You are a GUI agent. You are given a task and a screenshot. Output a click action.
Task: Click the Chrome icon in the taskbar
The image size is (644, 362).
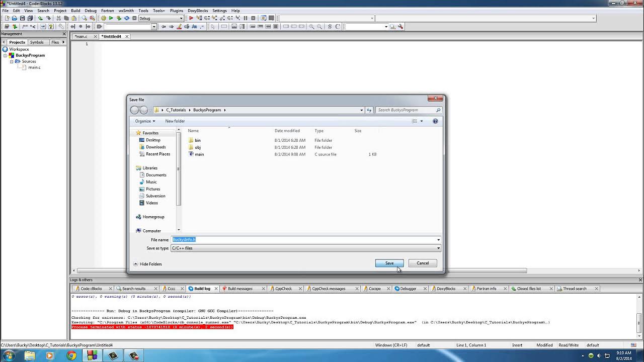coord(71,355)
